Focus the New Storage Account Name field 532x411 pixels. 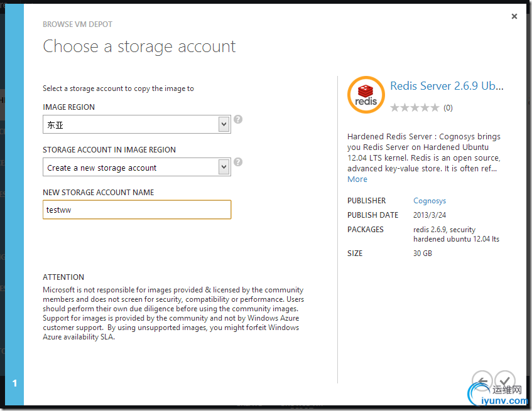[x=137, y=210]
